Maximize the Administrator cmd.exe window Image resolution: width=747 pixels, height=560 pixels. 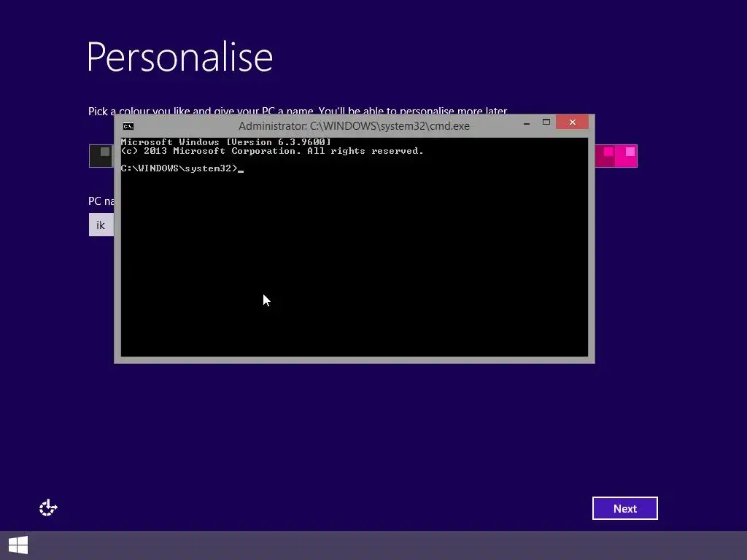[546, 122]
